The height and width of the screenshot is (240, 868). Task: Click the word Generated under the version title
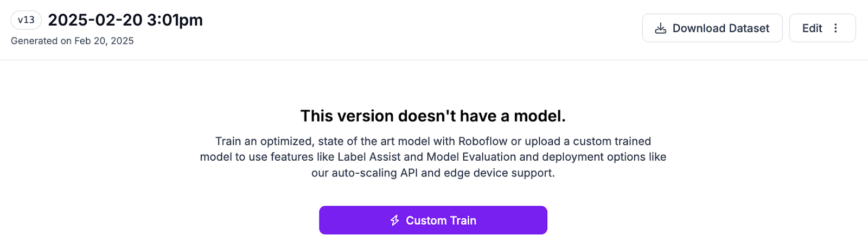pyautogui.click(x=34, y=41)
